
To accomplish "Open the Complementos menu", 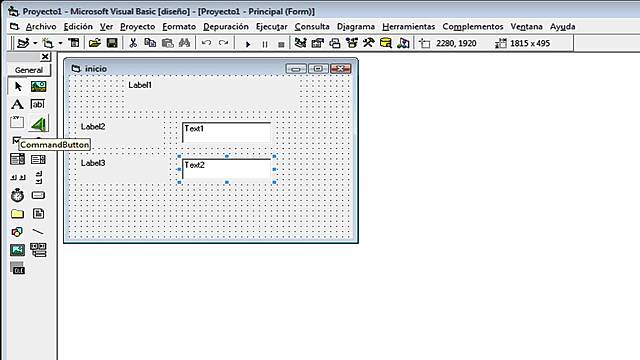I will click(473, 27).
